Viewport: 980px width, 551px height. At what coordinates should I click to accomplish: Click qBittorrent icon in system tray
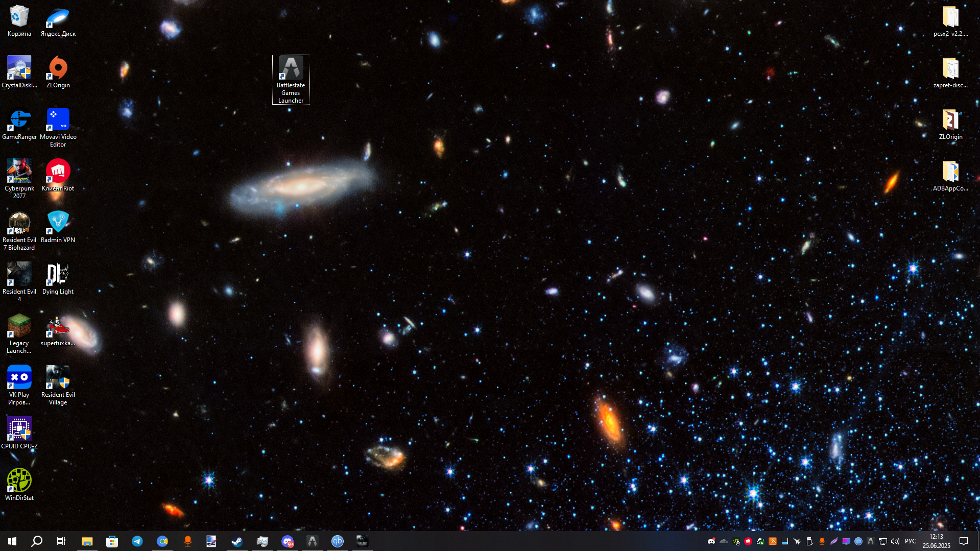(858, 541)
